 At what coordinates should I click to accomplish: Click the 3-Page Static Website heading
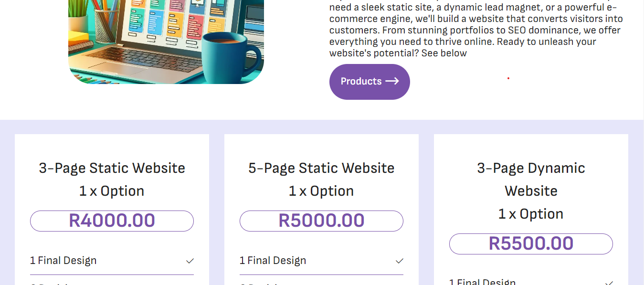112,168
